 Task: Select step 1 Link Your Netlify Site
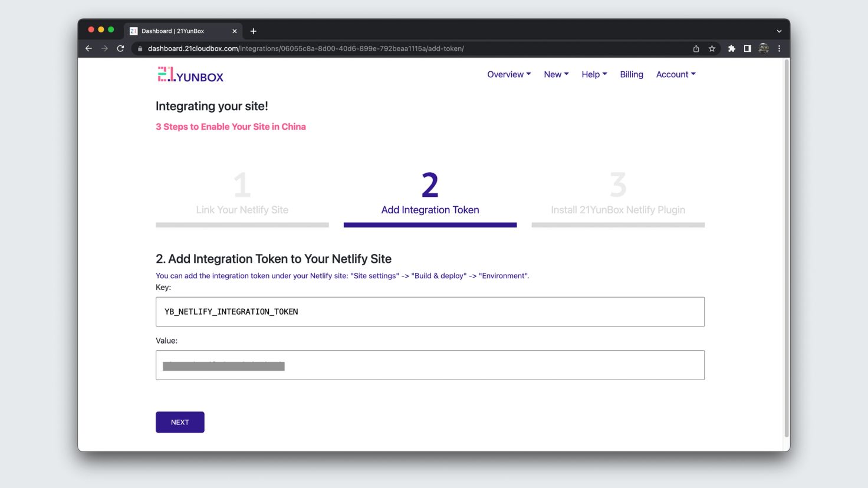click(242, 199)
